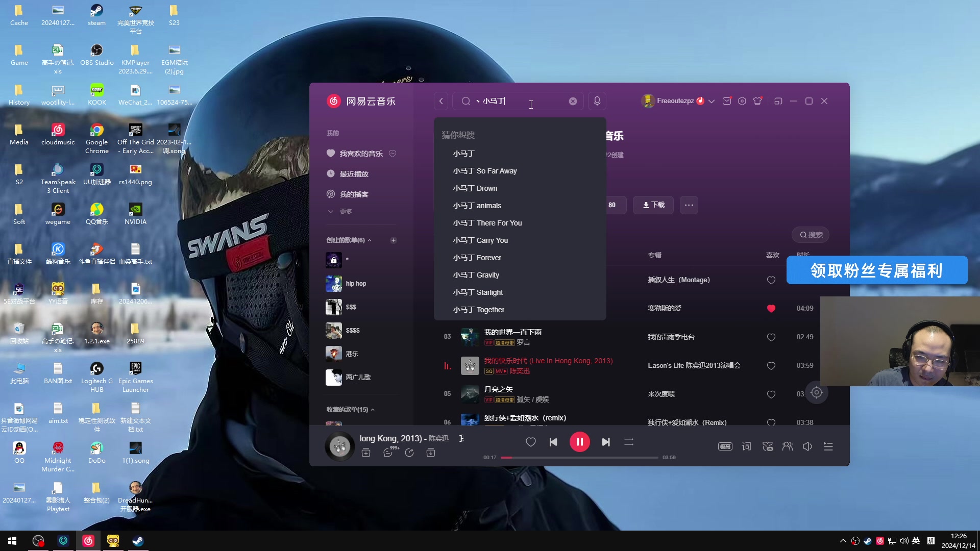
Task: Open the play queue list icon
Action: (828, 446)
